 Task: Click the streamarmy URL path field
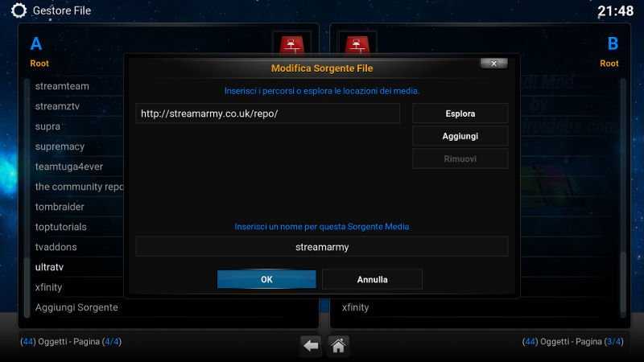(267, 113)
